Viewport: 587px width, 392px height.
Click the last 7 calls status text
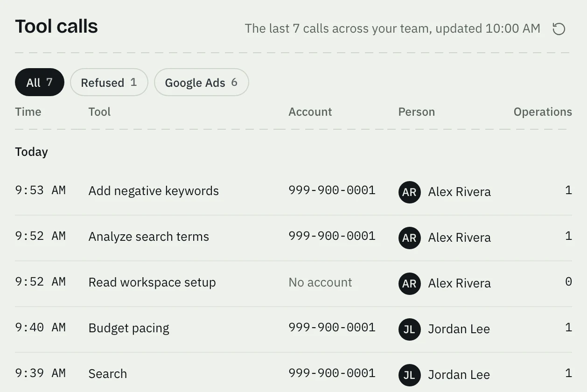click(x=392, y=29)
